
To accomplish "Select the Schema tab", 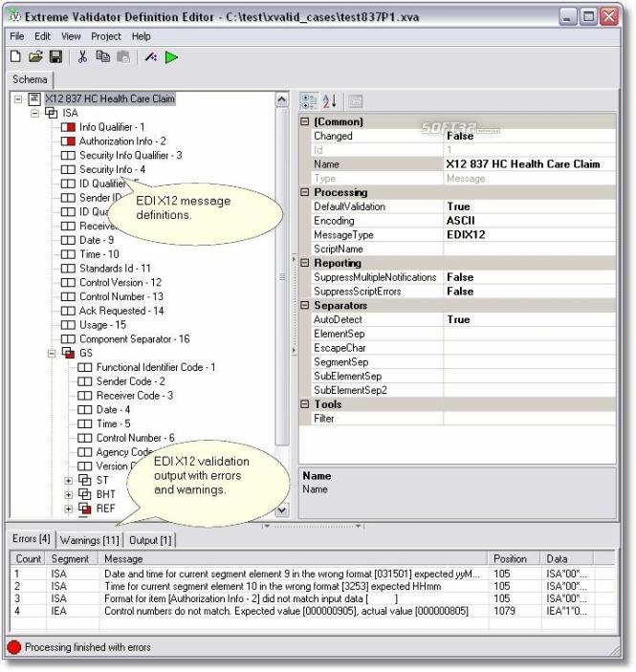I will (30, 79).
